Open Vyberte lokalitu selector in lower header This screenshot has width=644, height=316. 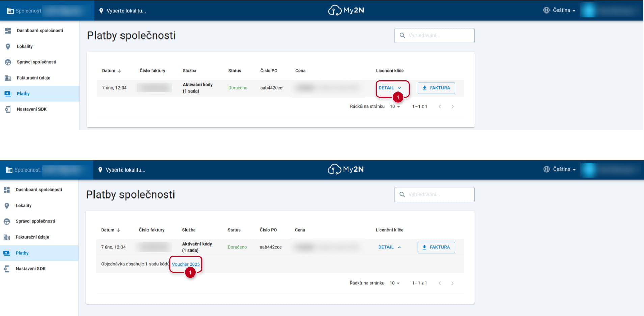coord(122,170)
